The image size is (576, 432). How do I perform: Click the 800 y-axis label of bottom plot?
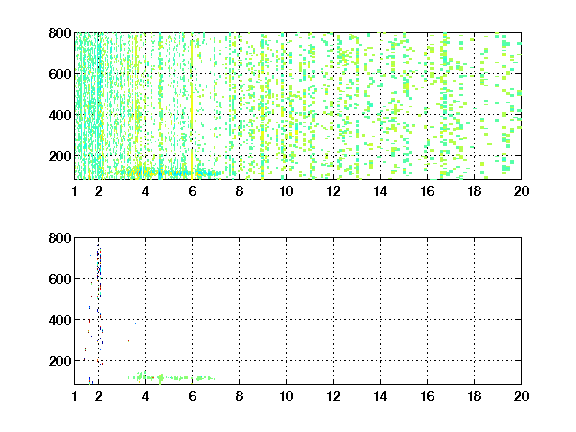(60, 238)
